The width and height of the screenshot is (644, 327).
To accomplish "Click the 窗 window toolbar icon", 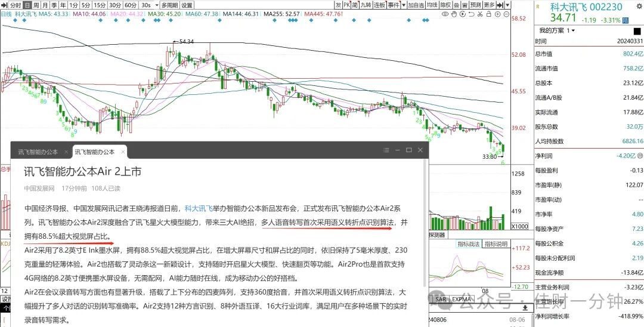I will pyautogui.click(x=465, y=5).
